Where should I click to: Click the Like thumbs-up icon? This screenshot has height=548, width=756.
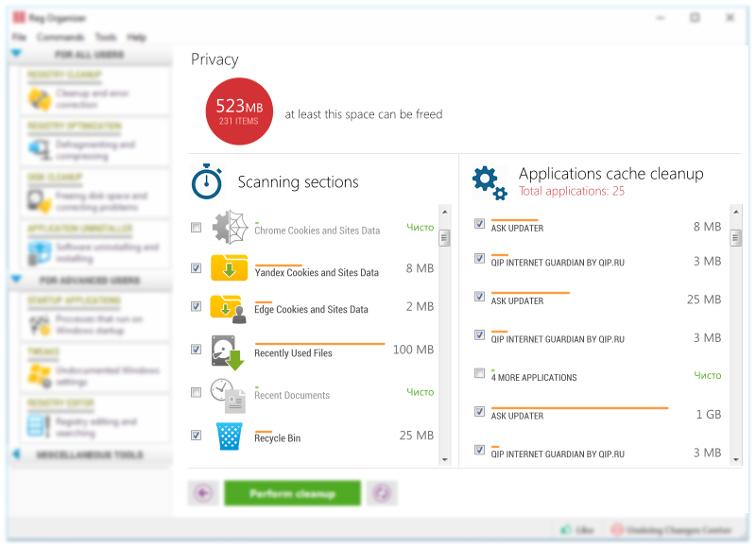566,530
